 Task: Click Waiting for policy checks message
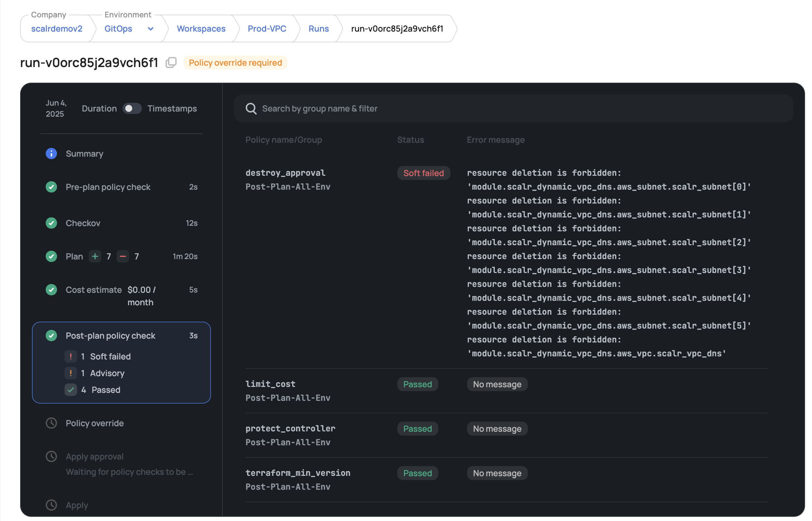pos(129,472)
